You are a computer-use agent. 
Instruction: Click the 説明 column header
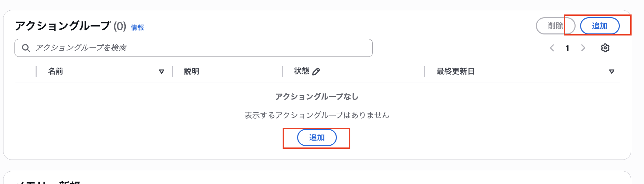(191, 71)
